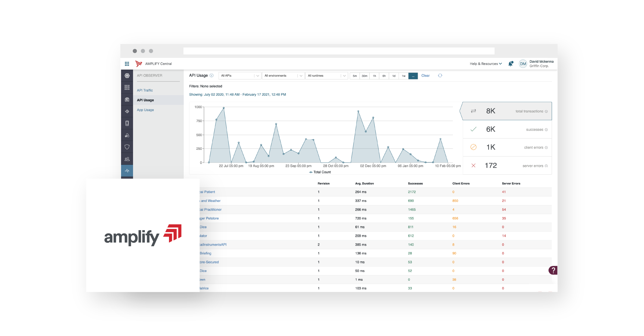Select the 5m time range option
The width and height of the screenshot is (644, 336).
point(355,76)
